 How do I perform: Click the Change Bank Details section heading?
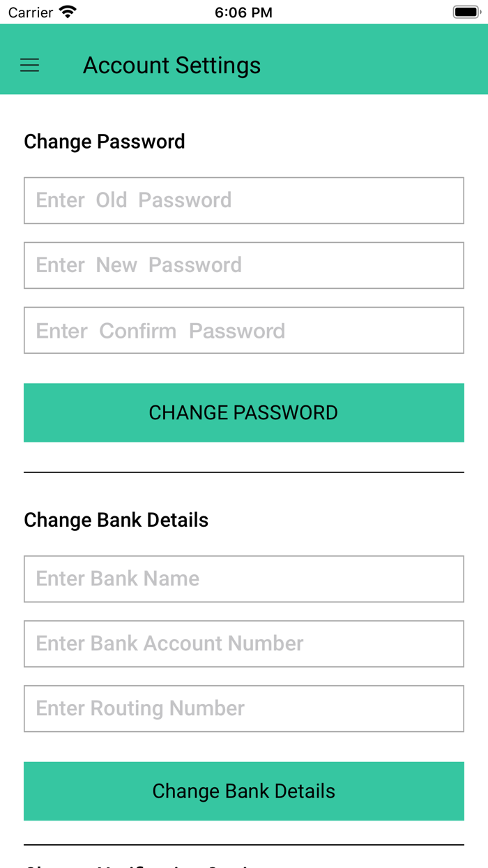116,520
